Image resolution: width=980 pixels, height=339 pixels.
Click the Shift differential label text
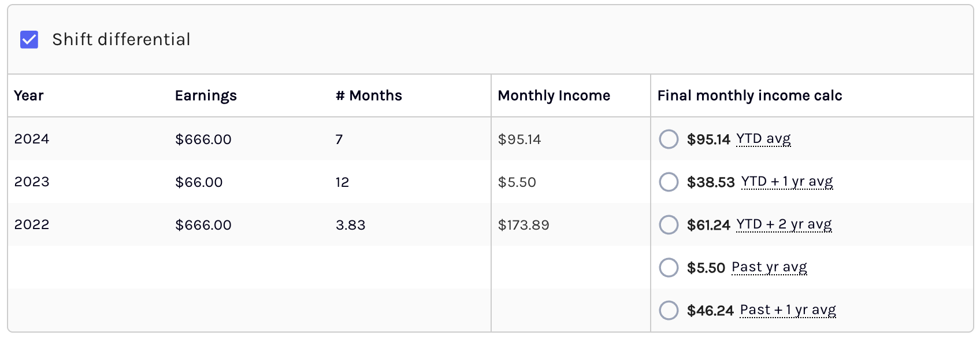[121, 39]
